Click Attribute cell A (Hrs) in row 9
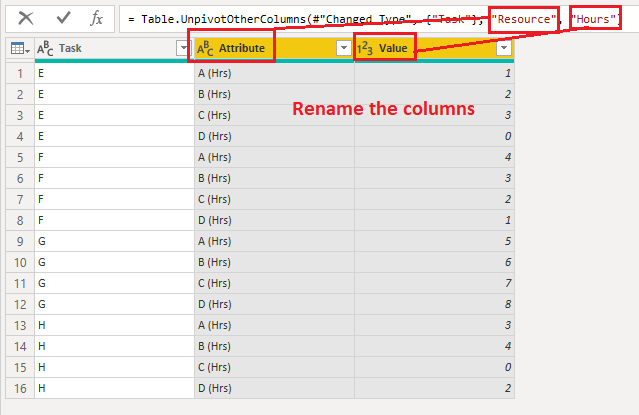The image size is (639, 415). tap(274, 241)
